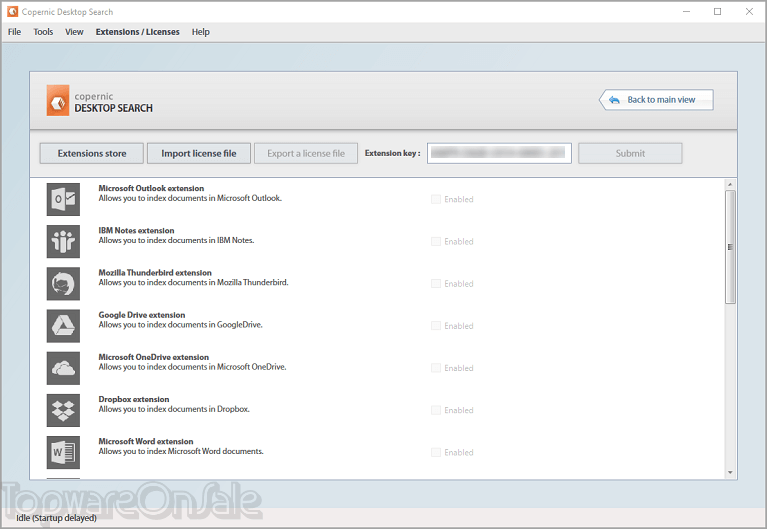This screenshot has height=529, width=767.
Task: Select 'Microsoft Outlook extension' title text
Action: point(151,188)
